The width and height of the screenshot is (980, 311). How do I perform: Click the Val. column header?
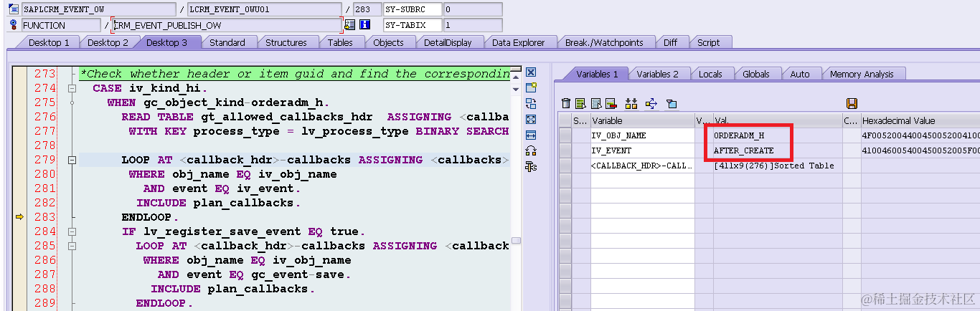778,120
